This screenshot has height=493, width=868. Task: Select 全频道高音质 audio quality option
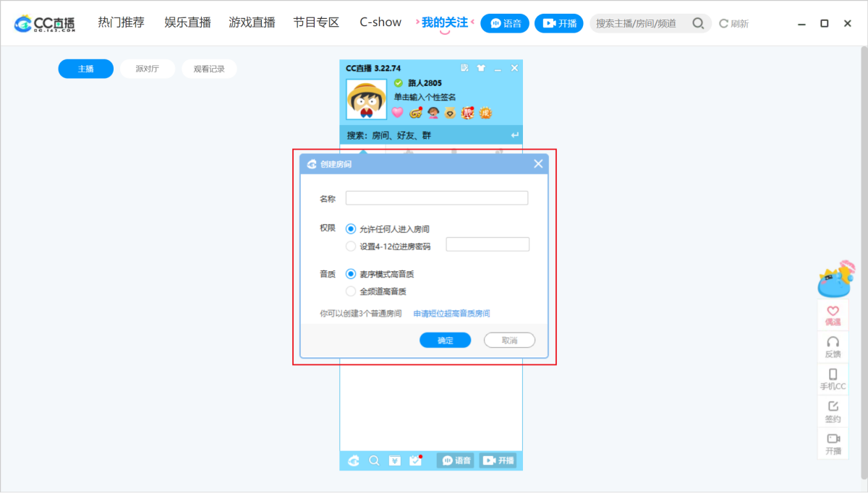coord(350,291)
